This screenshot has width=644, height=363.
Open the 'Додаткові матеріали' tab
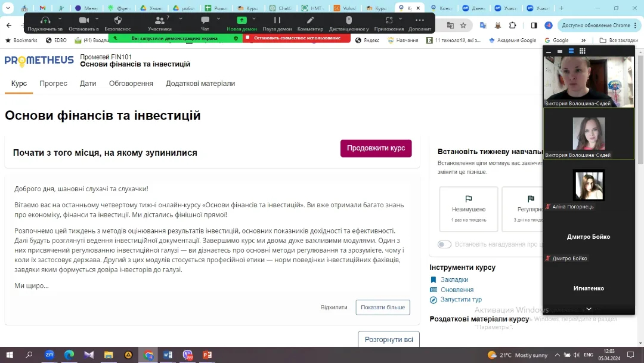click(x=200, y=84)
